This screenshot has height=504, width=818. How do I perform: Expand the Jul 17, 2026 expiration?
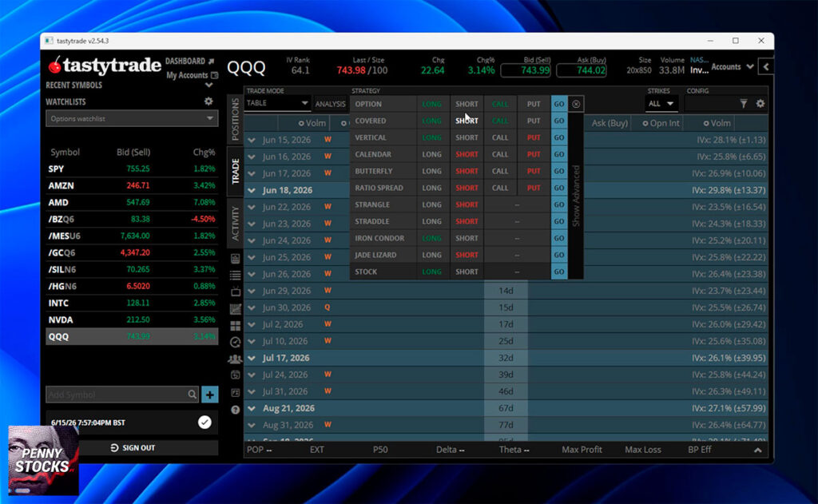(252, 358)
